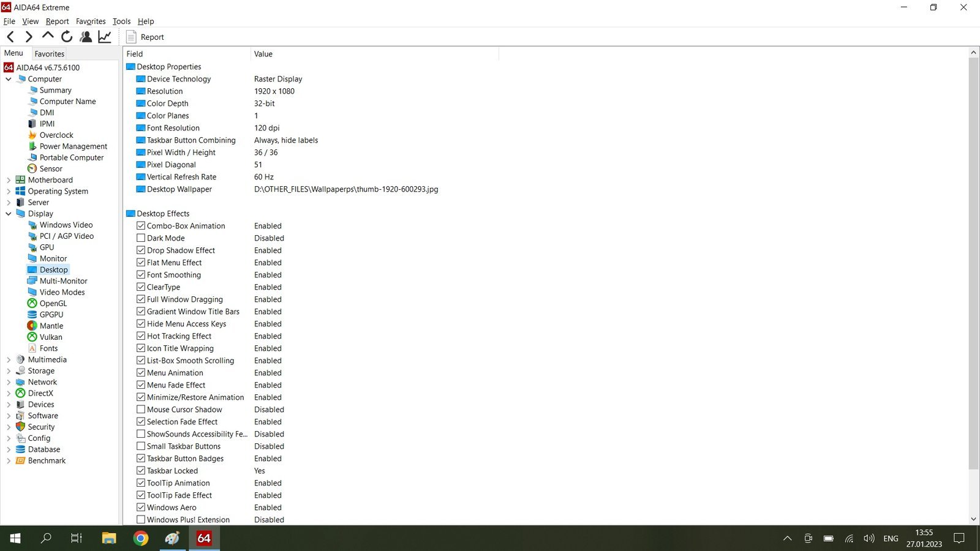Open the Help menu
The image size is (980, 551).
tap(146, 21)
